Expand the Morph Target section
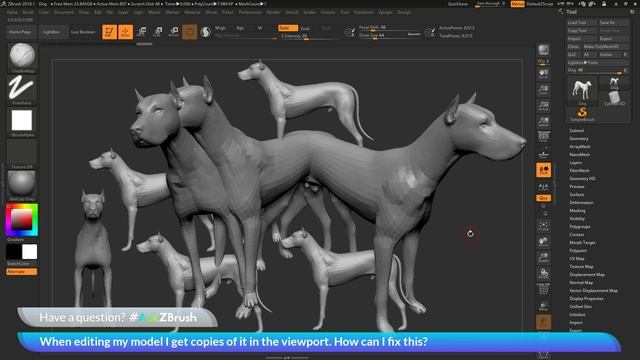The image size is (640, 360). [x=582, y=242]
